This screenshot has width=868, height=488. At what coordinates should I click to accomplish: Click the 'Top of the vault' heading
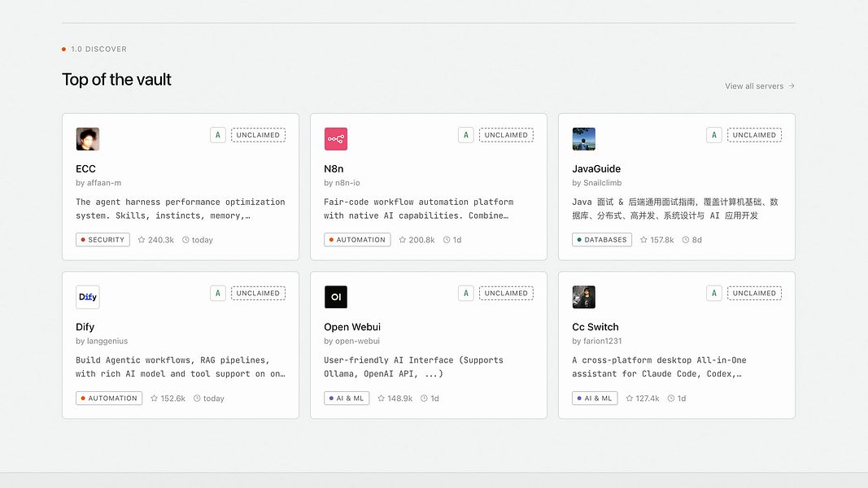tap(116, 80)
